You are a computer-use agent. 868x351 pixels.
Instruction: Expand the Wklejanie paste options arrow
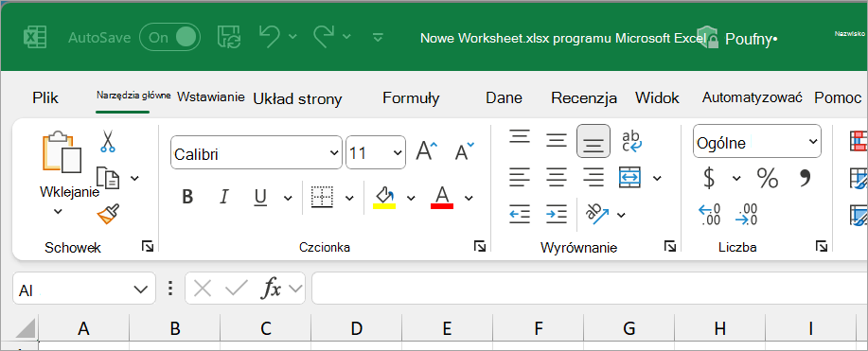58,212
